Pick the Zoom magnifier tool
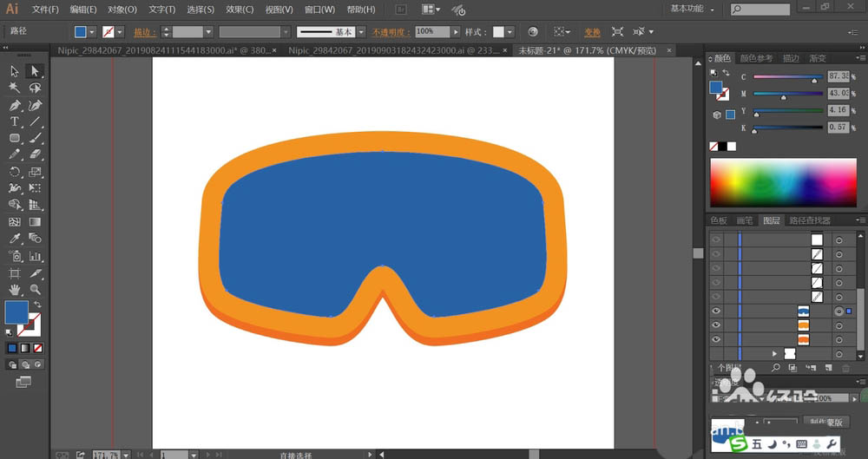Image resolution: width=868 pixels, height=459 pixels. coord(35,289)
